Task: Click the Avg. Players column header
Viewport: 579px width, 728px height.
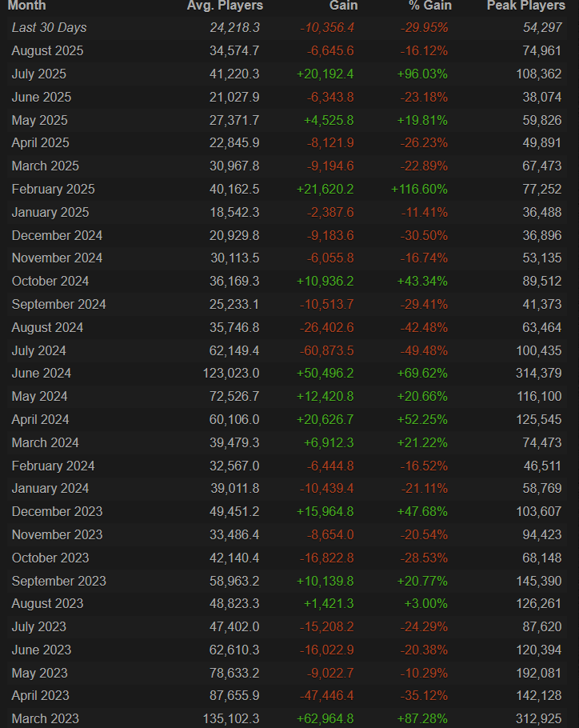Action: (225, 6)
